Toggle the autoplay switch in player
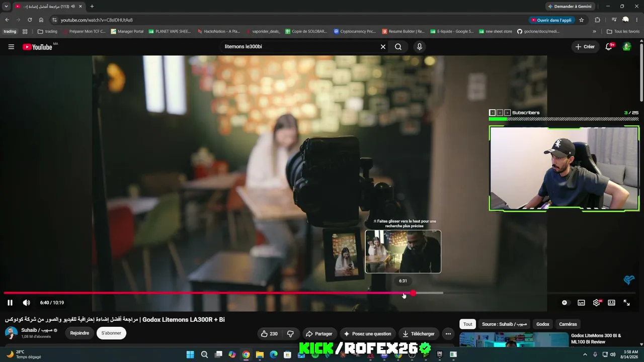644x362 pixels. pyautogui.click(x=565, y=303)
